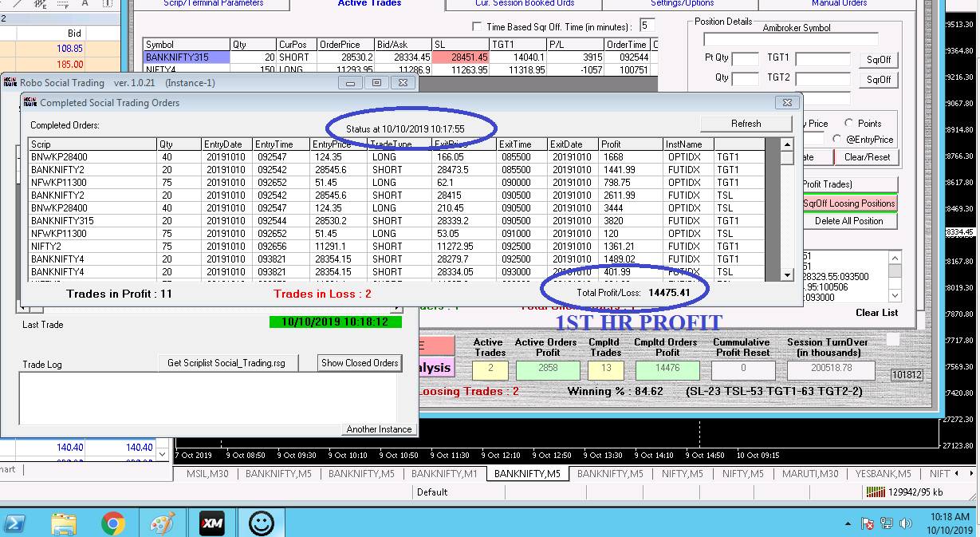Click Clear List label
Viewport: 980px width, 537px height.
tap(877, 313)
